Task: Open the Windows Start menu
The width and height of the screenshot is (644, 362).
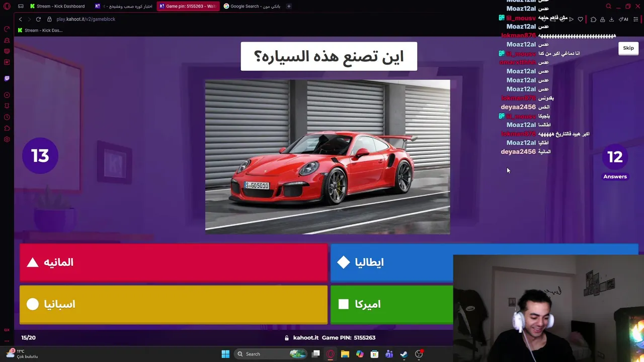Action: click(x=225, y=354)
